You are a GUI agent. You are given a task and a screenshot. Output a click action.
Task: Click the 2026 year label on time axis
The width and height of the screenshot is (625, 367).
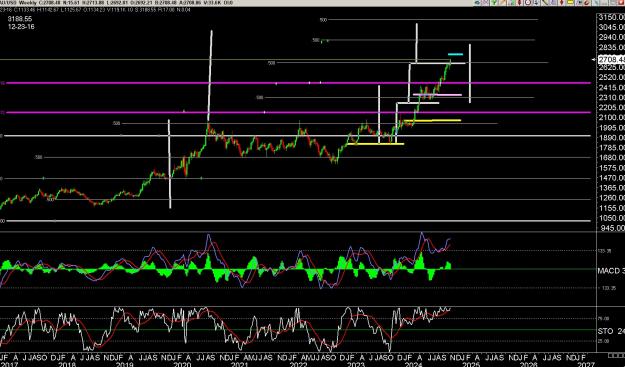click(x=529, y=364)
